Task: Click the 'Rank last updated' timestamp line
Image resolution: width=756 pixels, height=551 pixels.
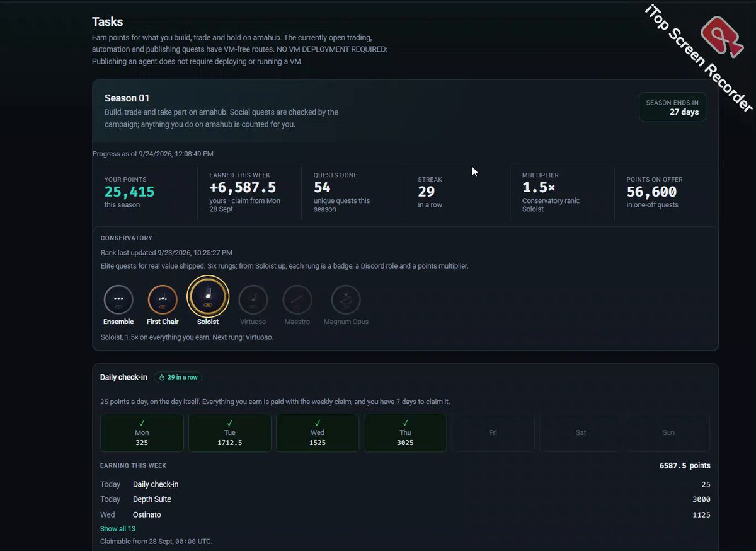Action: [166, 252]
